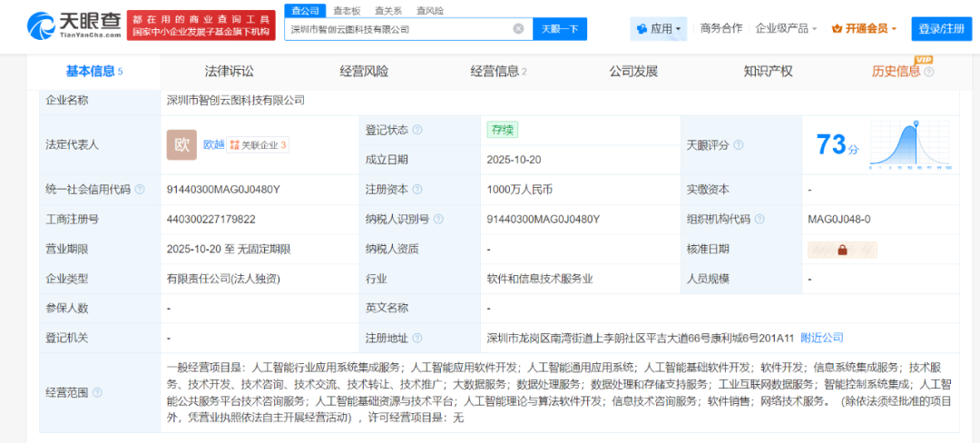Click the locked 核准日期 value icon

841,250
